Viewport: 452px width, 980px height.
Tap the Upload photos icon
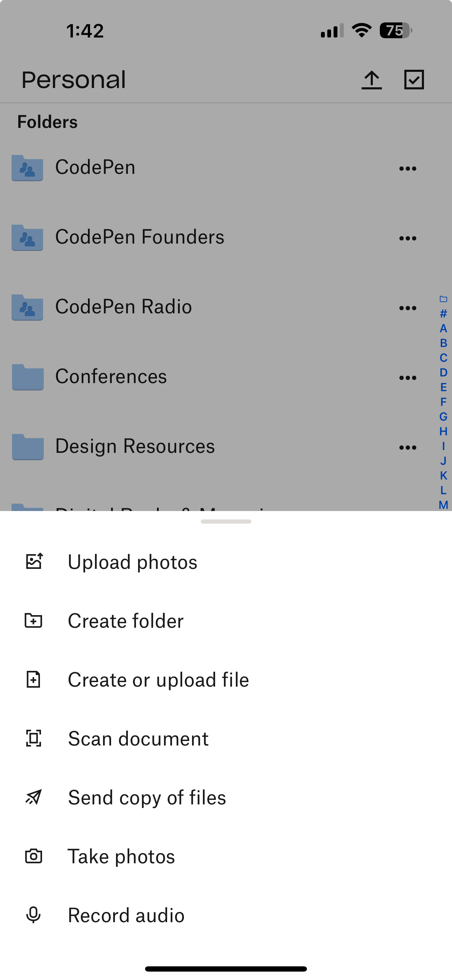pyautogui.click(x=34, y=562)
